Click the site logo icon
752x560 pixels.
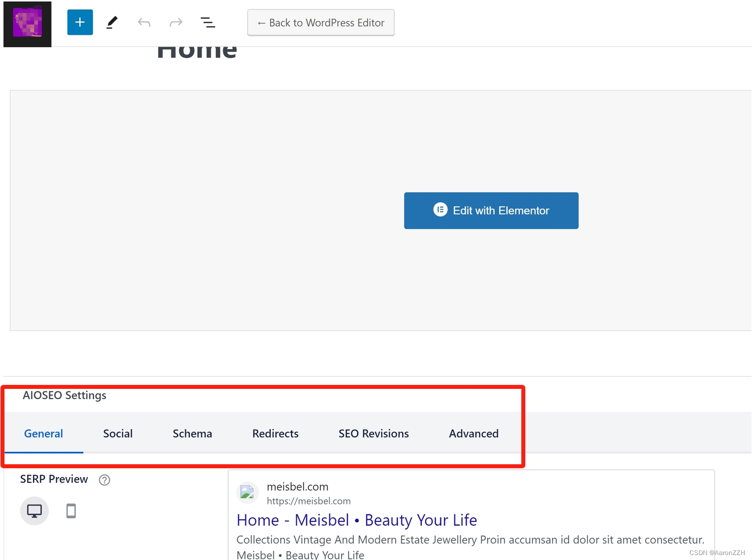click(x=27, y=24)
